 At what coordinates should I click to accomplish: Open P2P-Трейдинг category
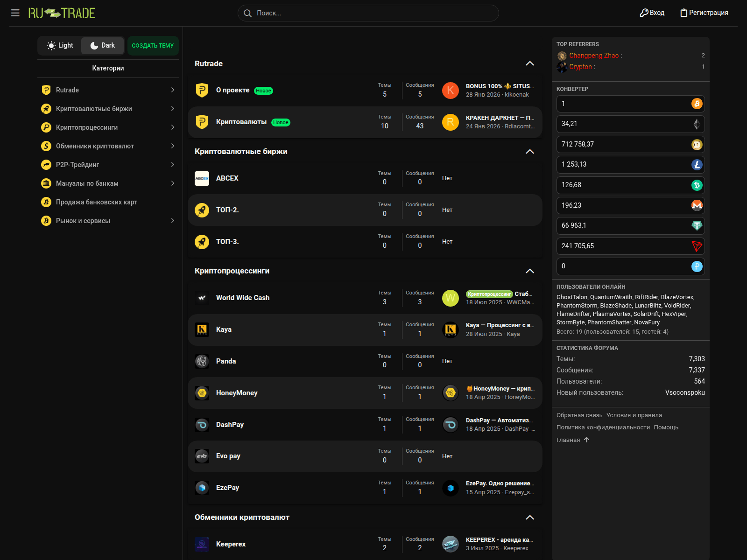[78, 165]
